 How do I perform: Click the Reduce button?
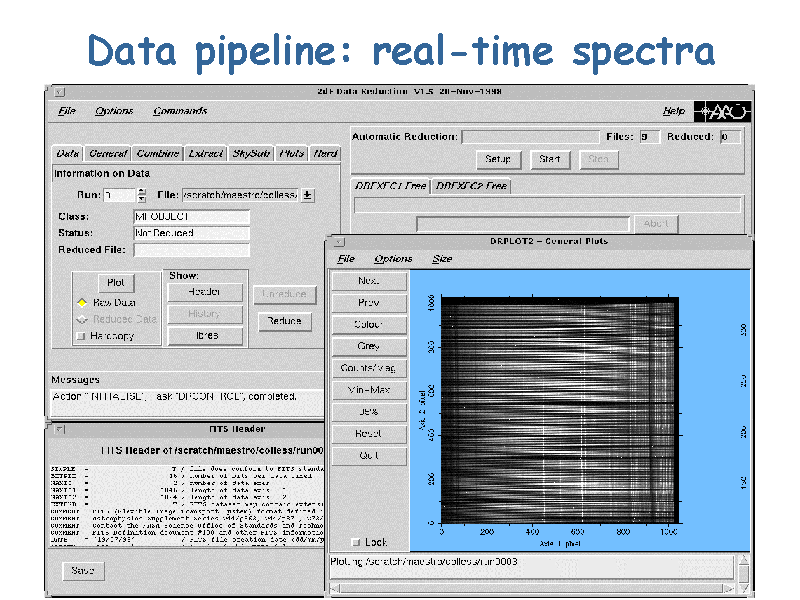(285, 321)
